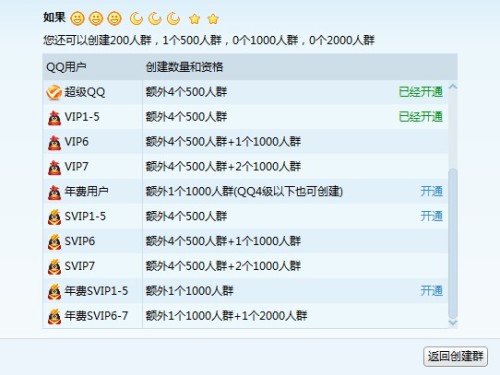Select the 年费SVIP1-5 row label
500x375 pixels.
pyautogui.click(x=96, y=291)
